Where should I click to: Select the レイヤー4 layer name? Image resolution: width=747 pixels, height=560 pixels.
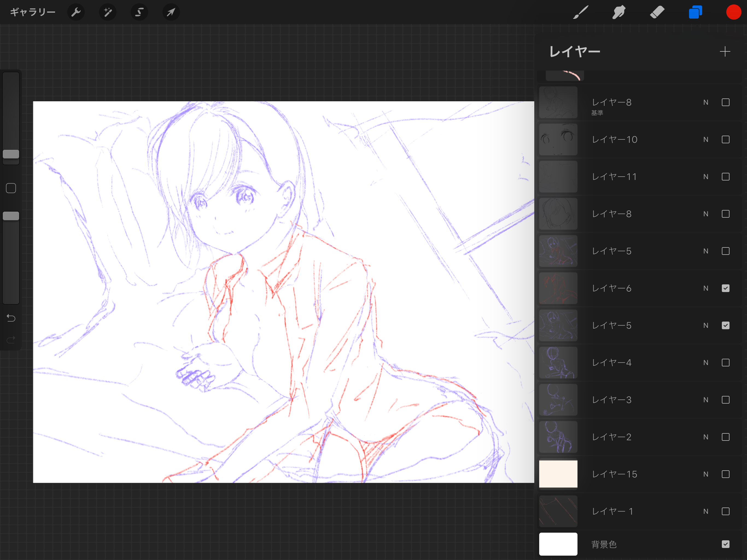tap(612, 362)
